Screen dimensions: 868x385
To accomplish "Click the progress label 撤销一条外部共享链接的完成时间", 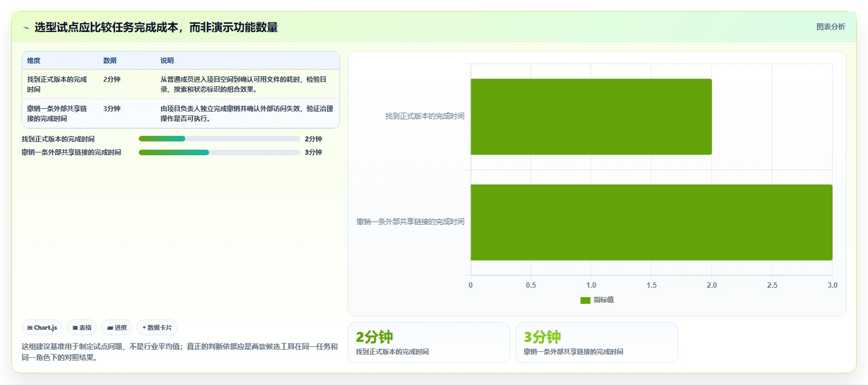I will (x=71, y=152).
